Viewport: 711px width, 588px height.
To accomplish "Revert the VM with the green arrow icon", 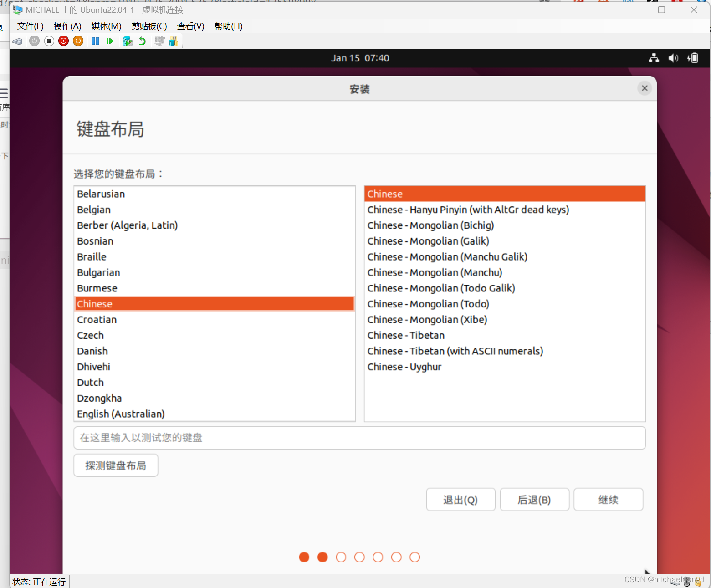I will pos(142,41).
